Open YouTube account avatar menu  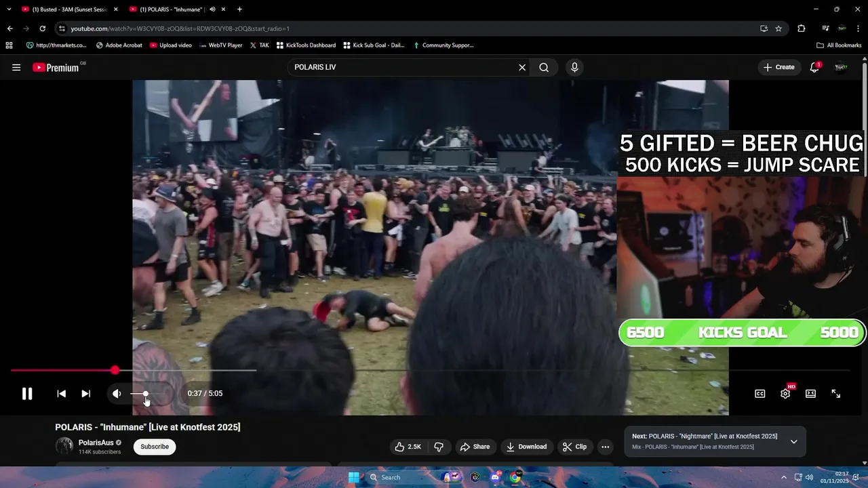tap(841, 67)
